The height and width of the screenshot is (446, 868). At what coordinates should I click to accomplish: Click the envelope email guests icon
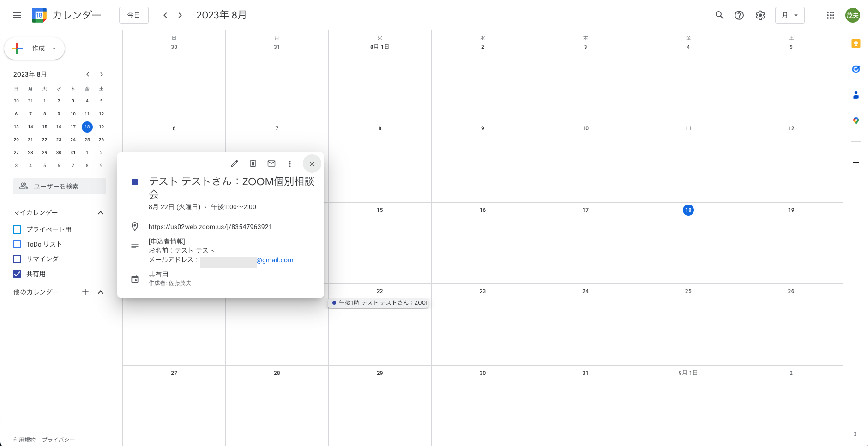(x=271, y=163)
